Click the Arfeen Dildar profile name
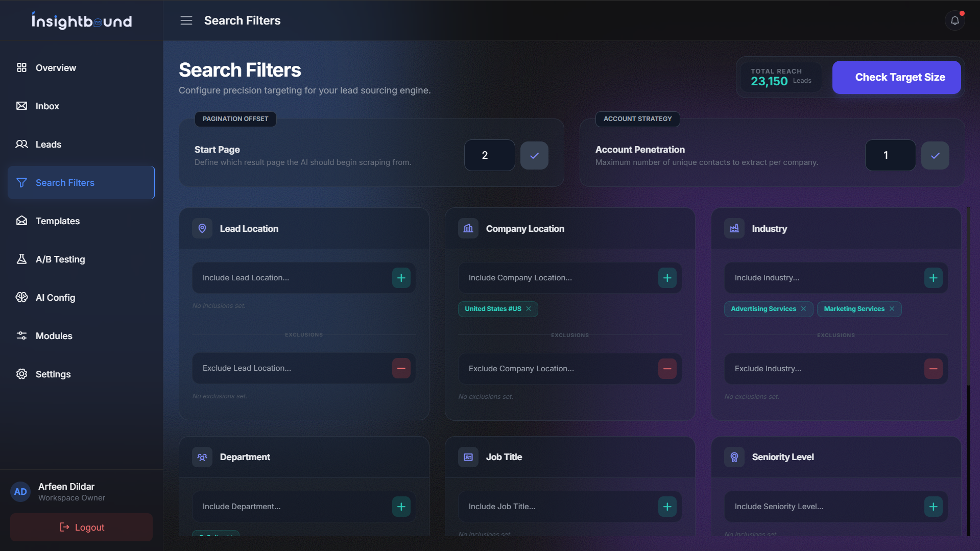Viewport: 980px width, 551px height. [x=66, y=487]
